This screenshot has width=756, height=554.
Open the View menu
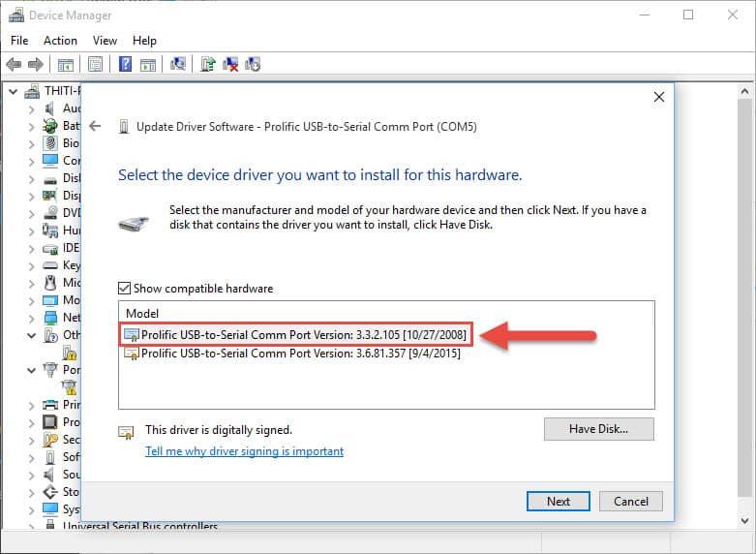105,41
